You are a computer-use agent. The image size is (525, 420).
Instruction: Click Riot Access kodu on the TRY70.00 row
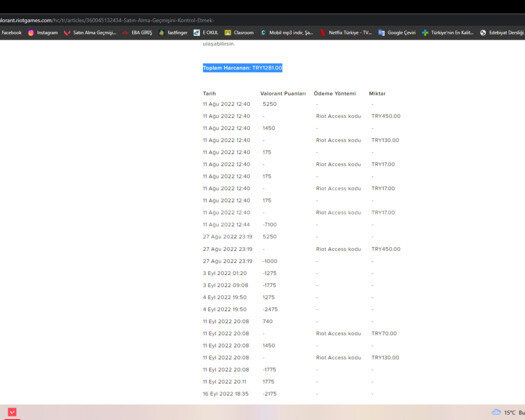[338, 334]
